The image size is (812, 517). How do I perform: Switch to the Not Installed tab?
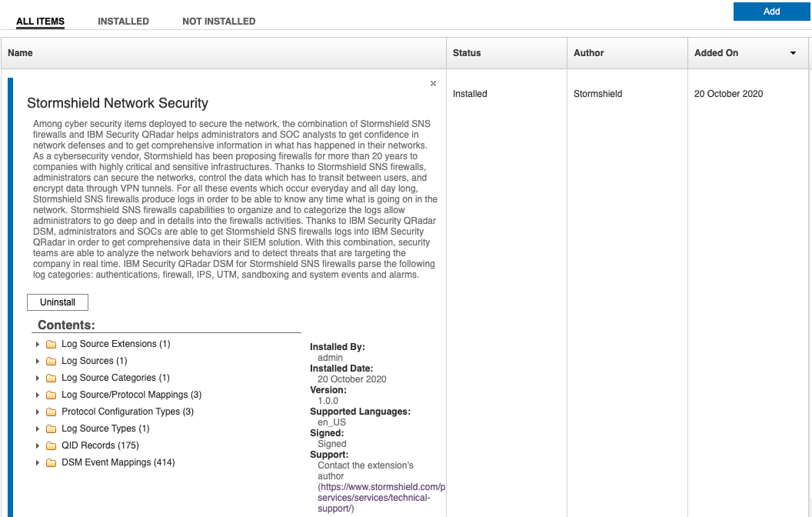(218, 22)
